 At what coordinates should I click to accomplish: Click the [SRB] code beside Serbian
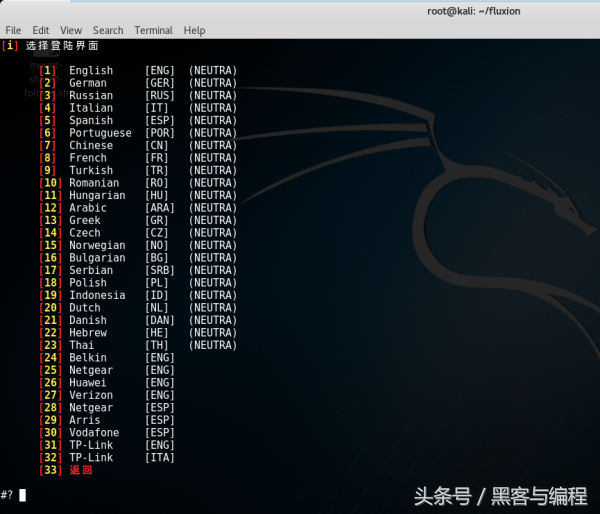point(160,270)
